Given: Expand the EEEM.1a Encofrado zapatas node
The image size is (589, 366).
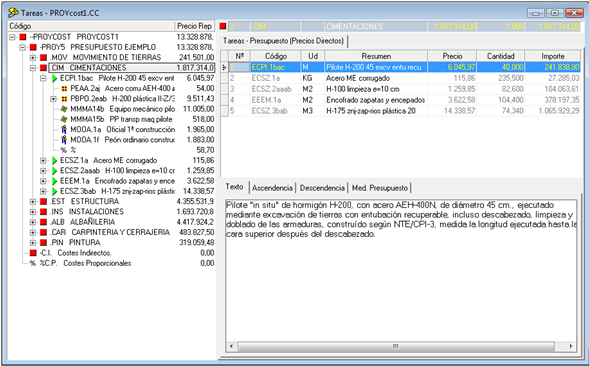Looking at the screenshot, I should pos(43,181).
